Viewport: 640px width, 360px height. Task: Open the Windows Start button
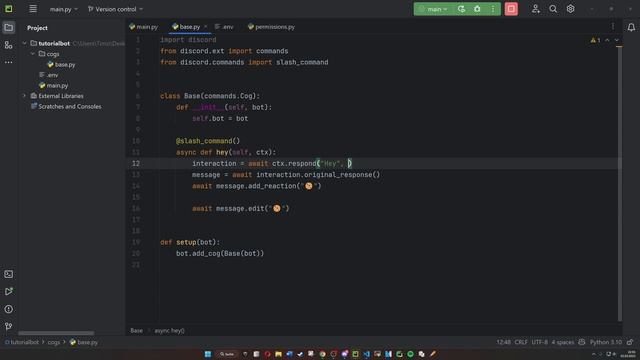208,354
